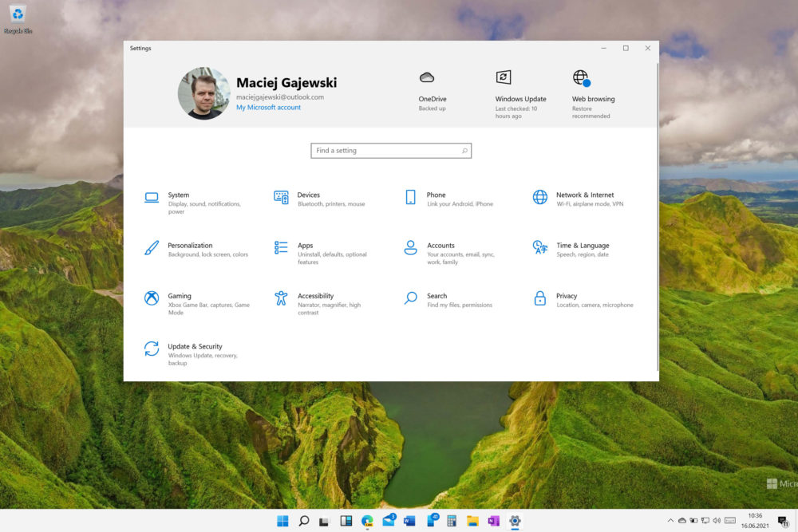Click the "Restore recommended" text
Screen dimensions: 798x532
coord(591,112)
